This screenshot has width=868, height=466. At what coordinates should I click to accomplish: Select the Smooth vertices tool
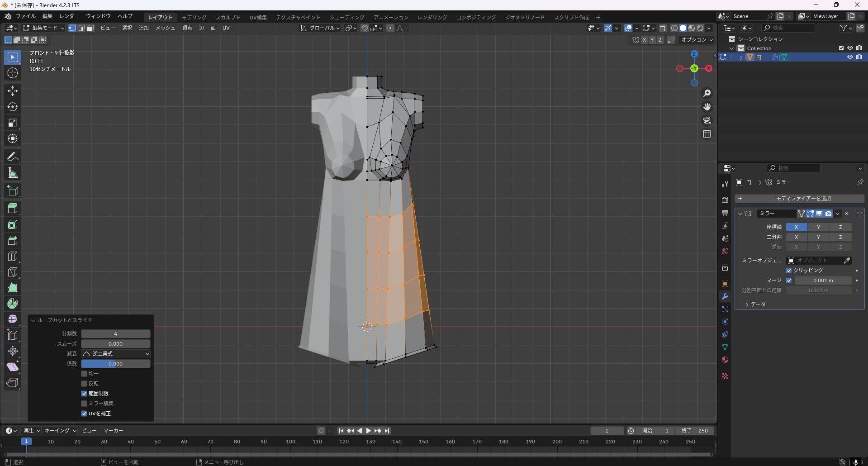[13, 319]
